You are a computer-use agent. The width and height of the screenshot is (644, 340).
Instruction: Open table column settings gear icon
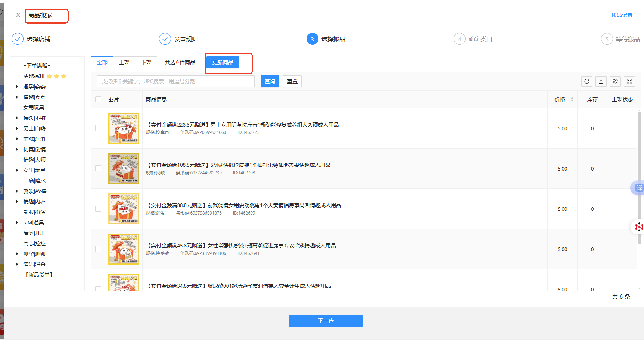click(x=615, y=81)
